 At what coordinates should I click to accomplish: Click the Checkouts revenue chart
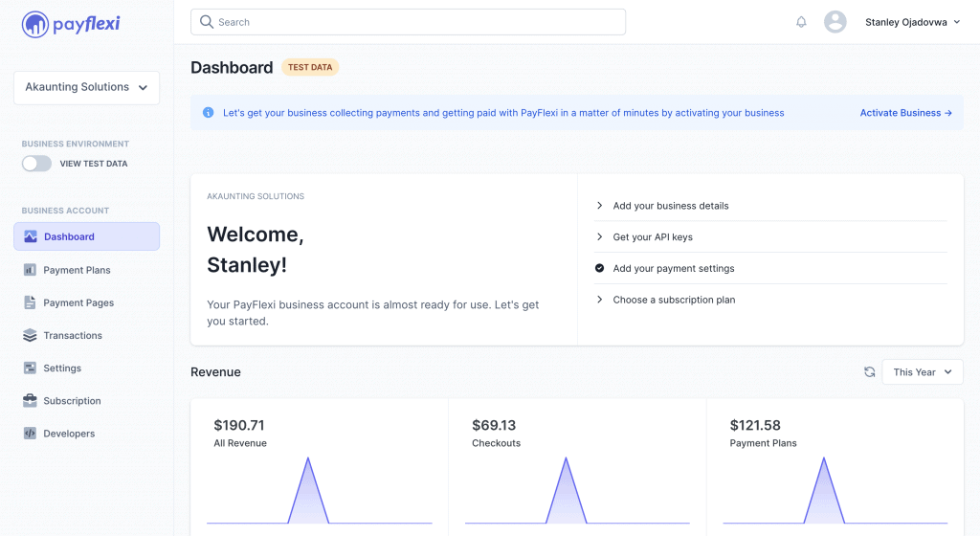point(577,490)
